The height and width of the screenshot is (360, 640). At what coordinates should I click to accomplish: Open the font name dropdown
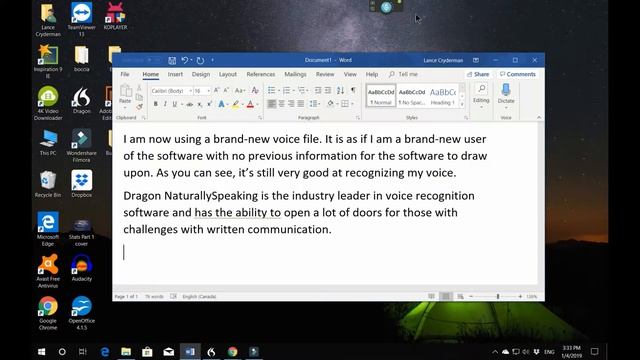coord(190,91)
